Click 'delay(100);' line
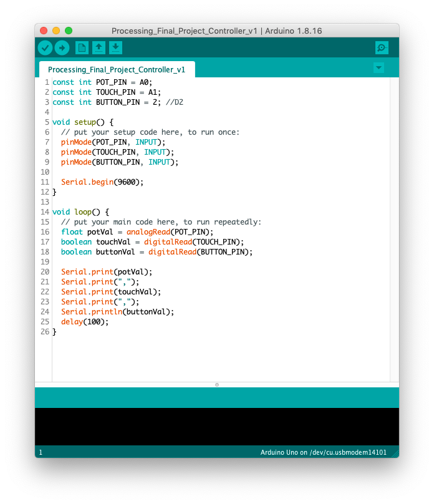This screenshot has height=504, width=434. (x=85, y=321)
